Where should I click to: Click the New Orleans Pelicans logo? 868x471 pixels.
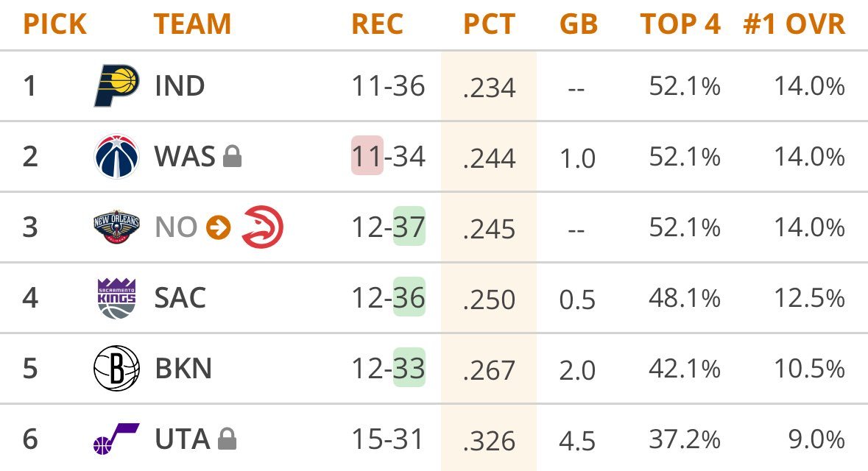(116, 227)
